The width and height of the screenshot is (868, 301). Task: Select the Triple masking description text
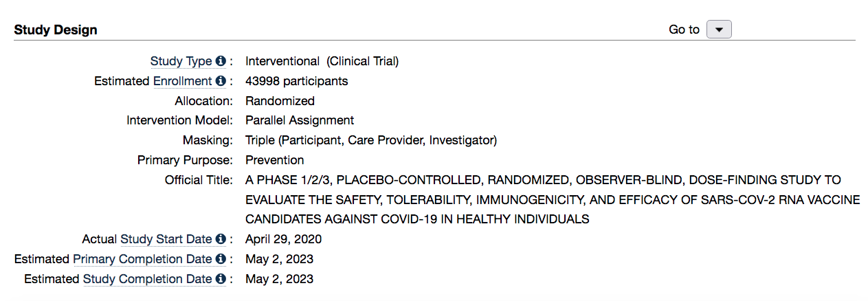pyautogui.click(x=371, y=140)
